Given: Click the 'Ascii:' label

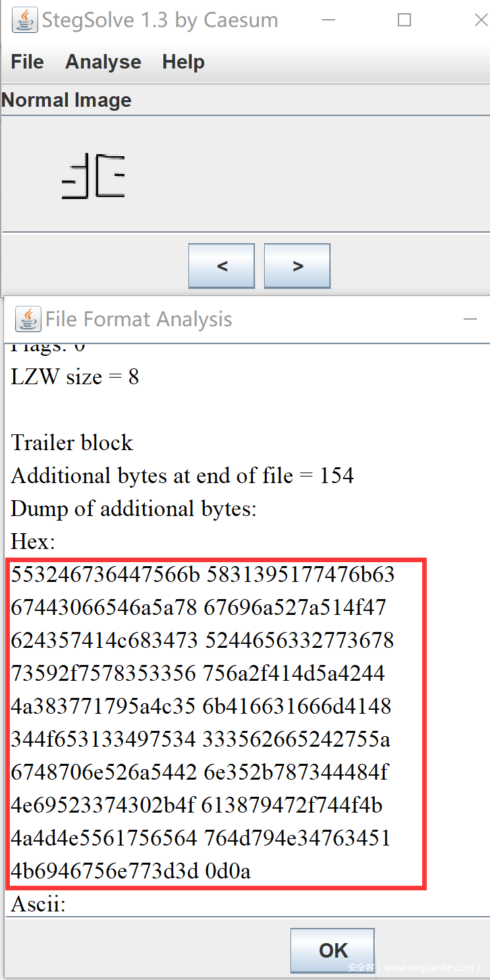Looking at the screenshot, I should (x=38, y=904).
